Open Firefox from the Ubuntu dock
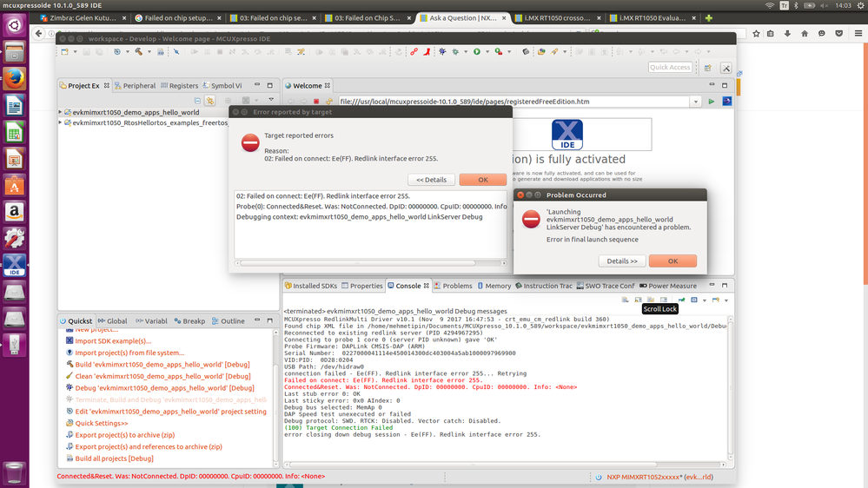The width and height of the screenshot is (868, 488). click(15, 78)
